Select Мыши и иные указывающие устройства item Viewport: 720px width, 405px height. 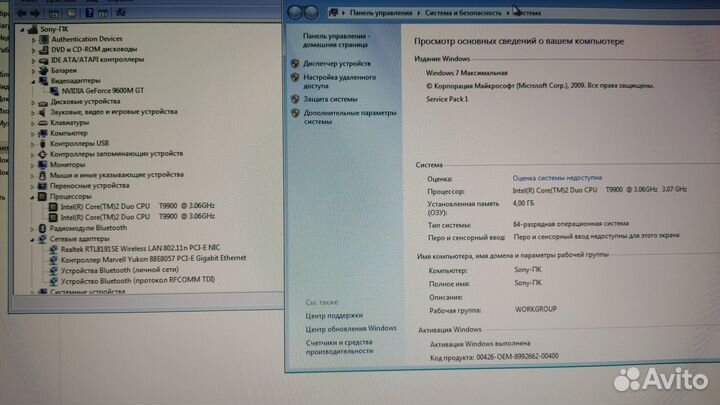[117, 175]
